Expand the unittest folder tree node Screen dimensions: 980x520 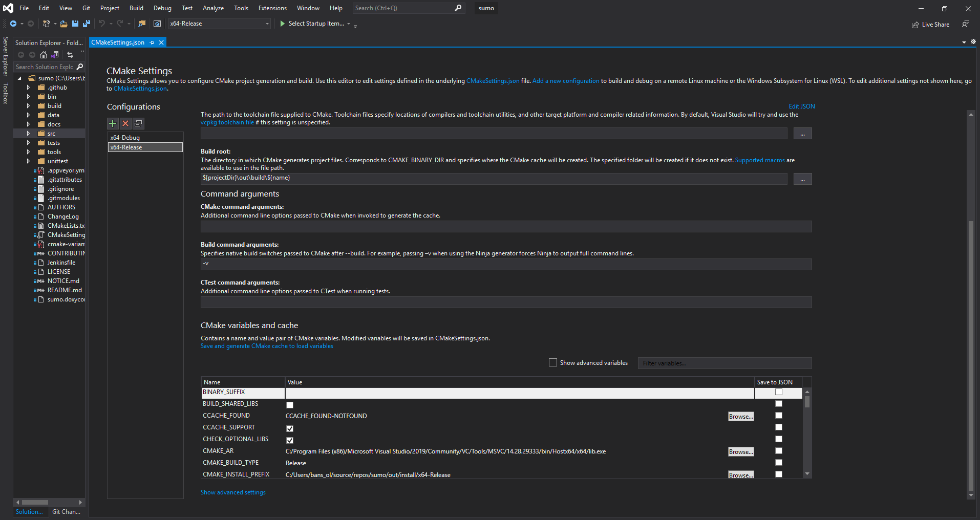tap(28, 161)
